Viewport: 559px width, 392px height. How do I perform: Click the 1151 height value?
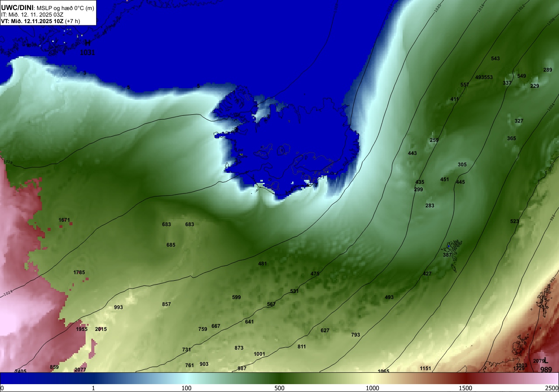click(x=425, y=368)
